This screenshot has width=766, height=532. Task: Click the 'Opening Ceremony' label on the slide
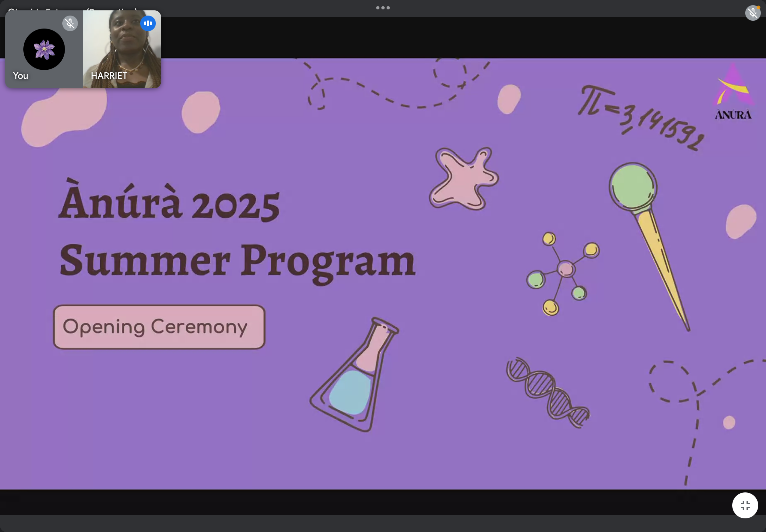(159, 327)
